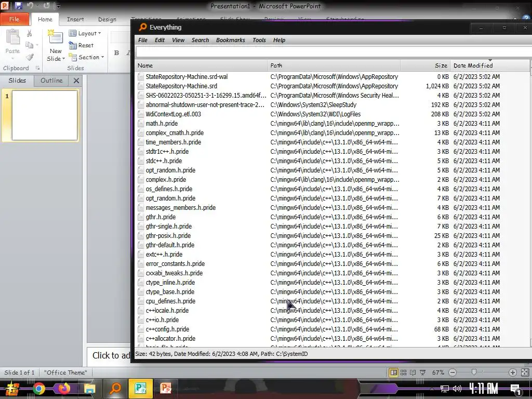Click the Copy icon in Clipboard group
532x399 pixels.
(30, 45)
